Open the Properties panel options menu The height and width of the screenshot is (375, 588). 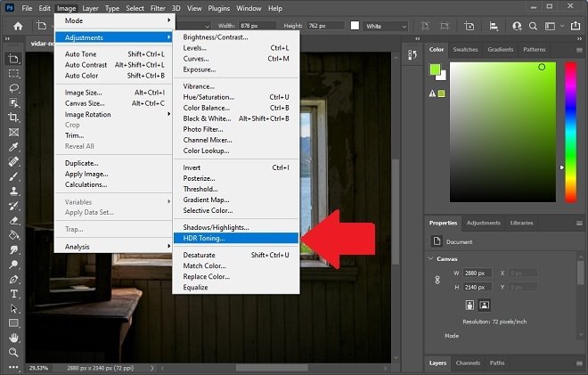579,223
